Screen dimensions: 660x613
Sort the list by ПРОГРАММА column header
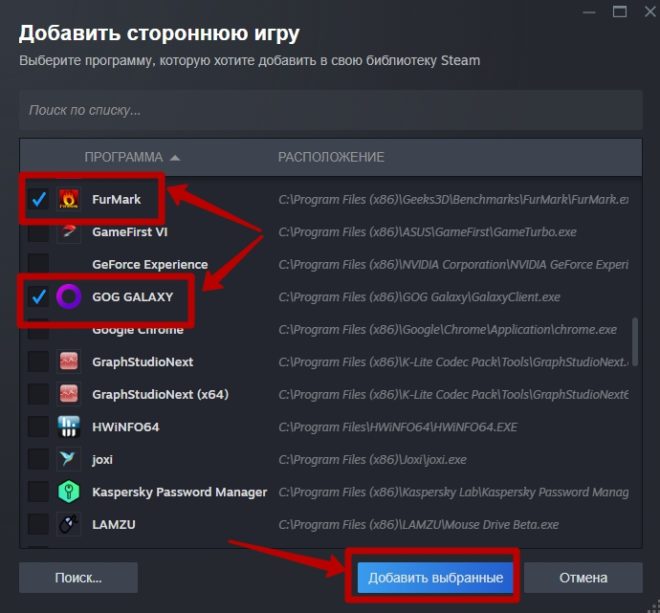(124, 157)
